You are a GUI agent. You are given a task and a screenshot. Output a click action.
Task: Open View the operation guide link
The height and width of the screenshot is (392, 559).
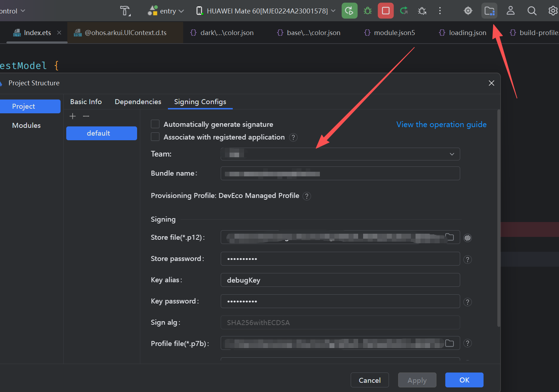[441, 124]
